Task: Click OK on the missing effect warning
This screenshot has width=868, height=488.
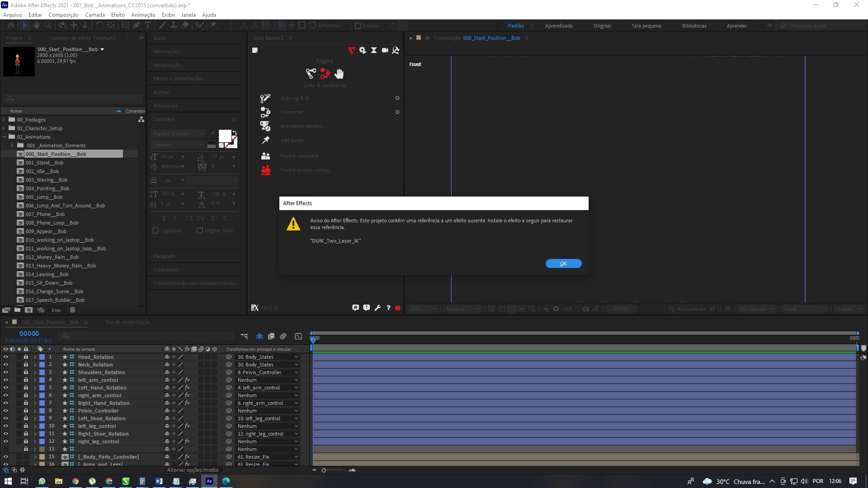Action: tap(563, 263)
